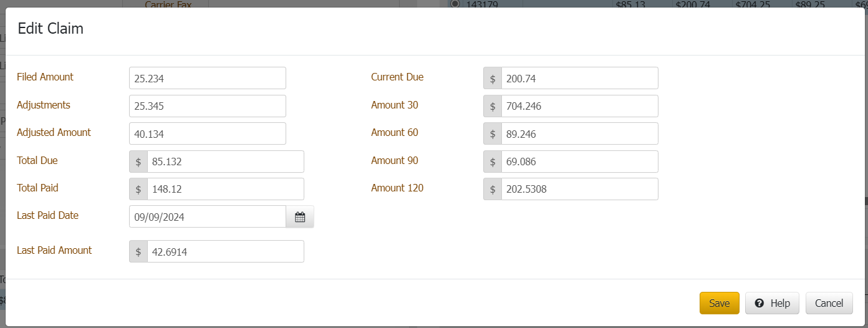Focus the Adjusted Amount text box
This screenshot has width=868, height=328.
click(x=207, y=133)
